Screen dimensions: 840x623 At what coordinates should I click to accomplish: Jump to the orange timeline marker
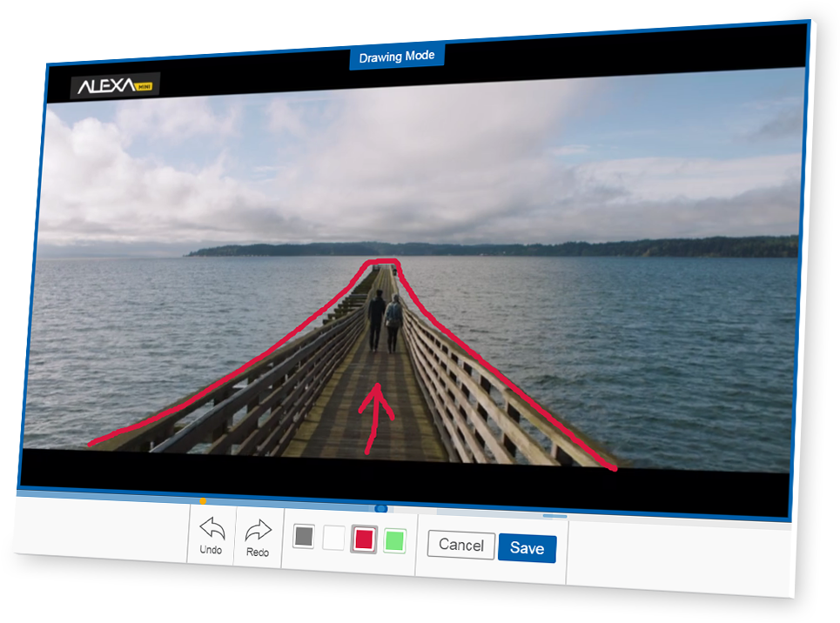[x=203, y=500]
